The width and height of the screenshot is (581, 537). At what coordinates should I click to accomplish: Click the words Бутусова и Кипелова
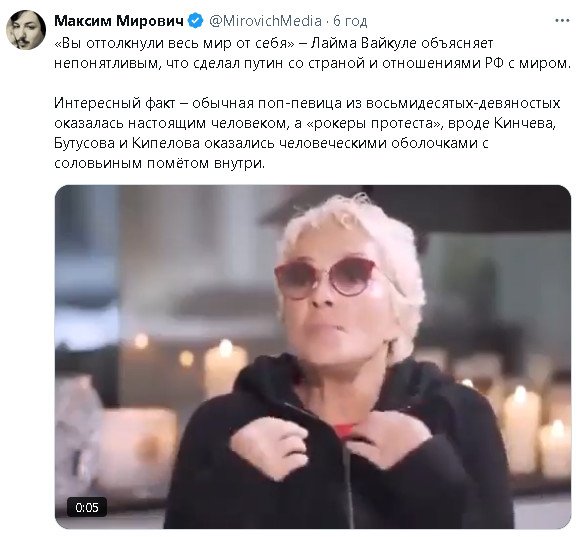click(127, 143)
